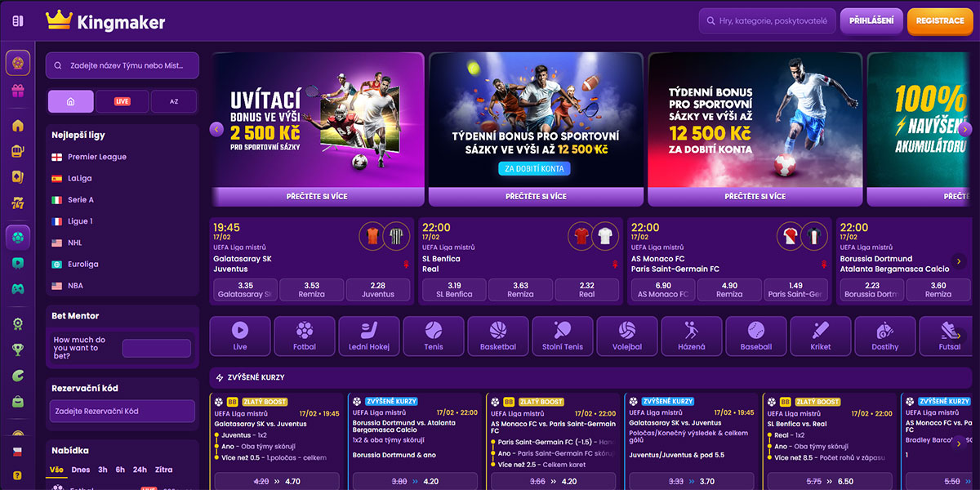Click the Rezervační Kód input field
The width and height of the screenshot is (980, 490).
pos(122,412)
